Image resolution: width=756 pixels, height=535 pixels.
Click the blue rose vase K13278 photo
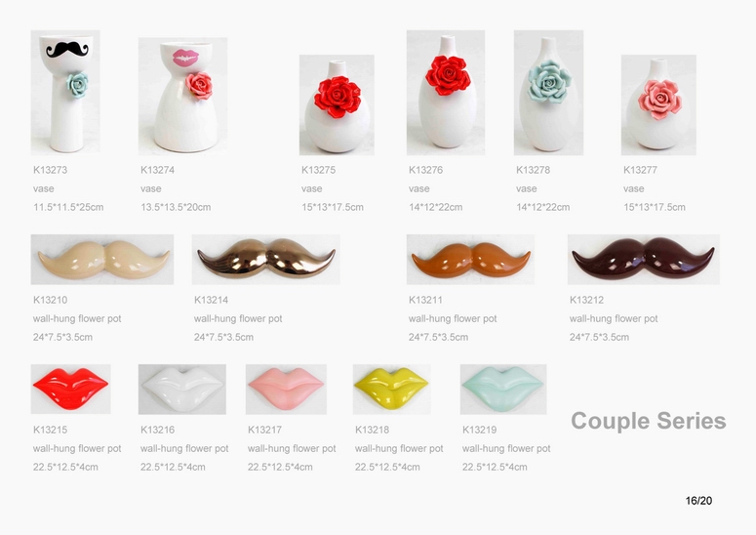click(x=548, y=92)
